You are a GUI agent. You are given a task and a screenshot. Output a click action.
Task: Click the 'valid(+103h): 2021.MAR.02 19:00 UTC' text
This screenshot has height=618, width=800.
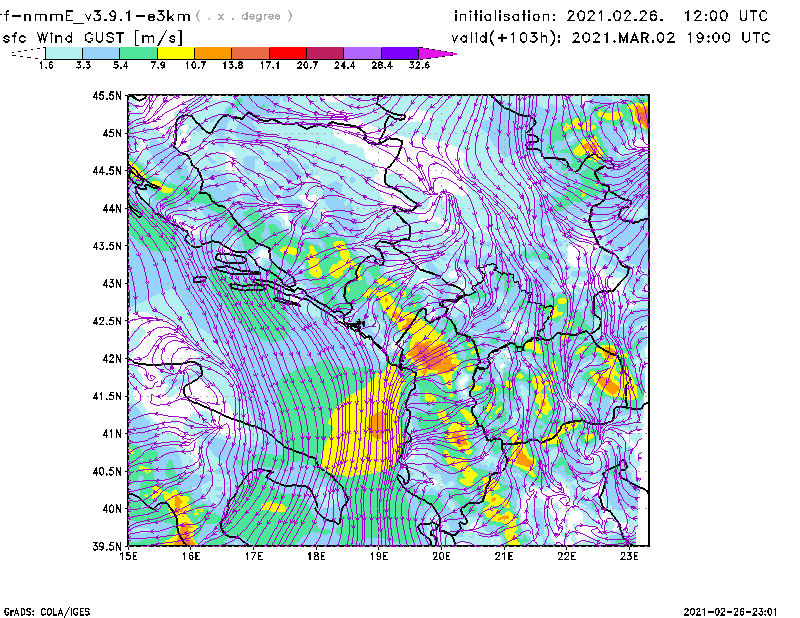tap(611, 38)
